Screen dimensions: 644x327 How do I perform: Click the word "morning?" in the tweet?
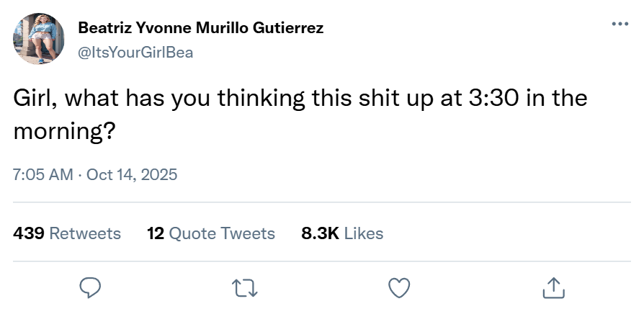65,132
